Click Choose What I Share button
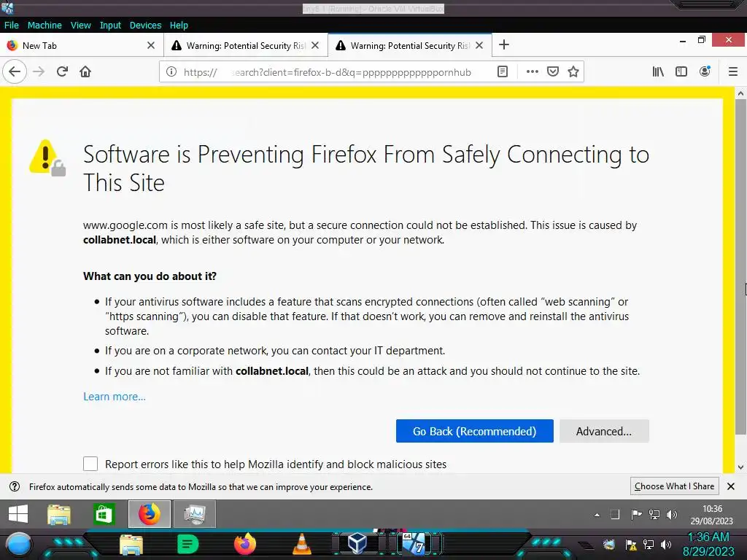This screenshot has width=747, height=560. 674,486
